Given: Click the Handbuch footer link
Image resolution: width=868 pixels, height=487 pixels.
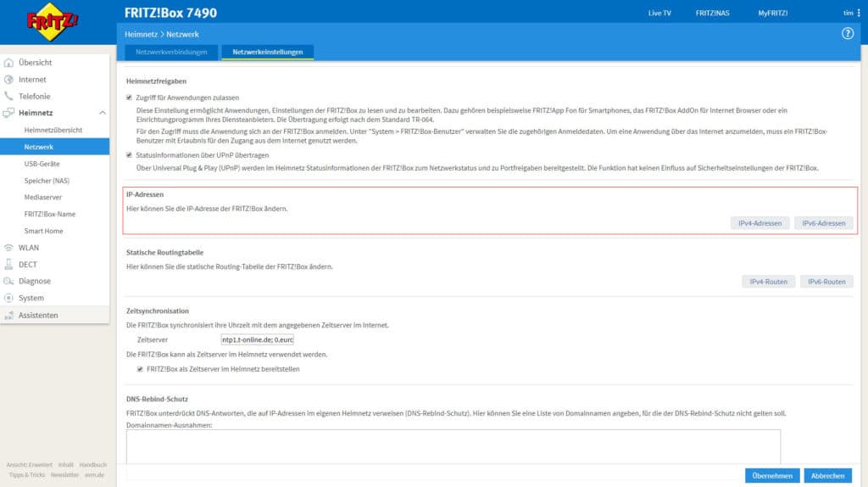Looking at the screenshot, I should (93, 465).
